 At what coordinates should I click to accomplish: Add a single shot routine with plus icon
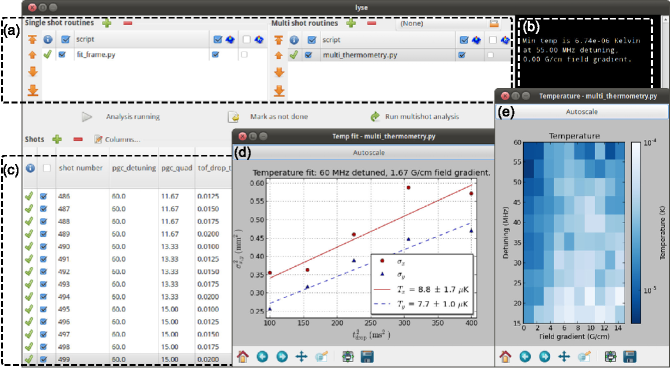coord(106,23)
